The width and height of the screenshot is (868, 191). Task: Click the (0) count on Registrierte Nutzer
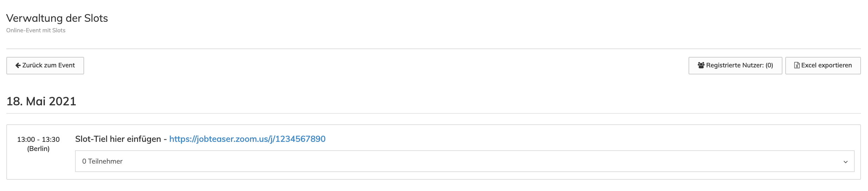(769, 66)
